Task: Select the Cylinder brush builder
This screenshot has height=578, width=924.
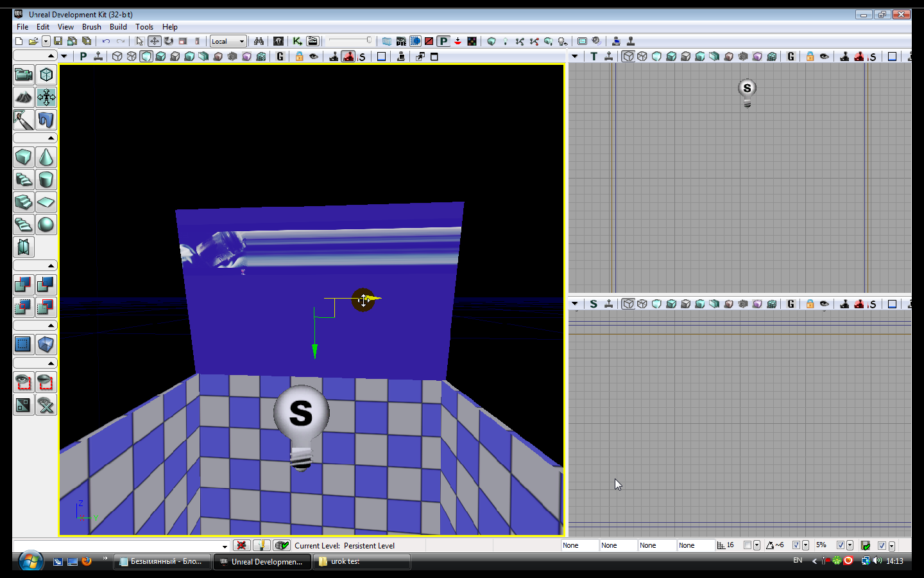Action: (46, 180)
